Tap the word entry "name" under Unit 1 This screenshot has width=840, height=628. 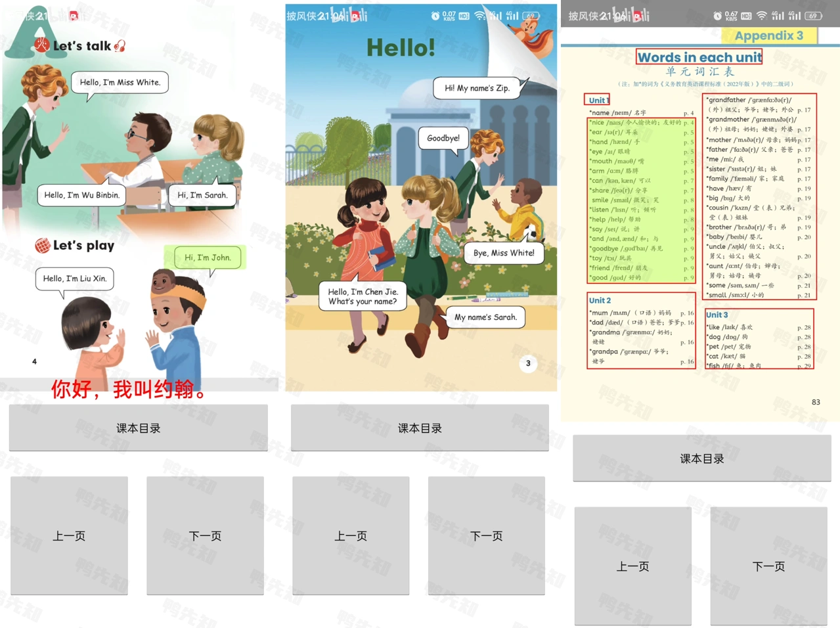click(641, 113)
